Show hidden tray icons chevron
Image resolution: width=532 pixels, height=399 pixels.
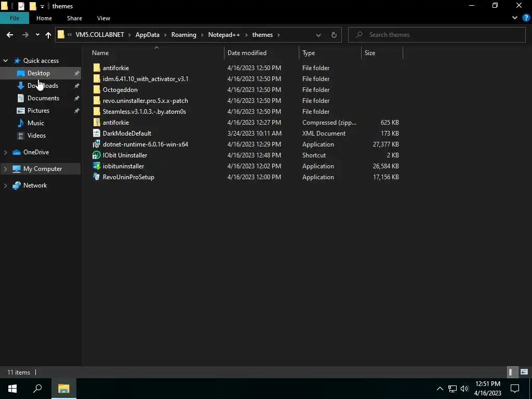click(x=440, y=389)
